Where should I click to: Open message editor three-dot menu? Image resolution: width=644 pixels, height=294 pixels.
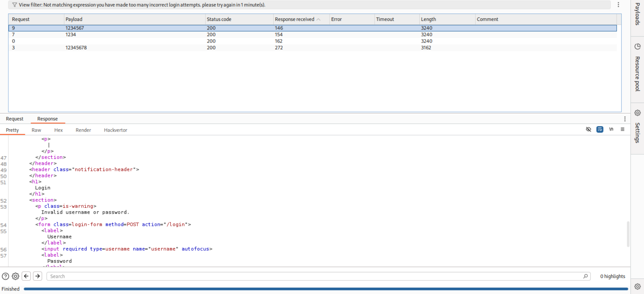point(625,119)
